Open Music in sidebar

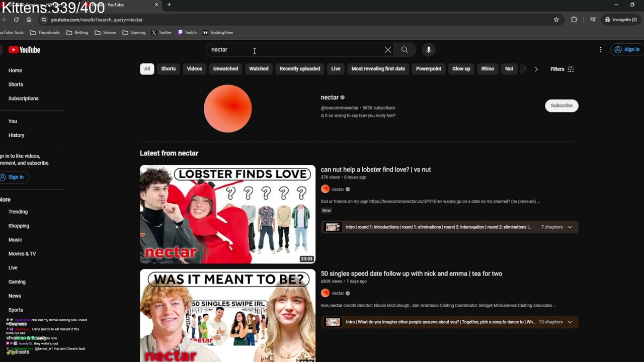[x=15, y=240]
